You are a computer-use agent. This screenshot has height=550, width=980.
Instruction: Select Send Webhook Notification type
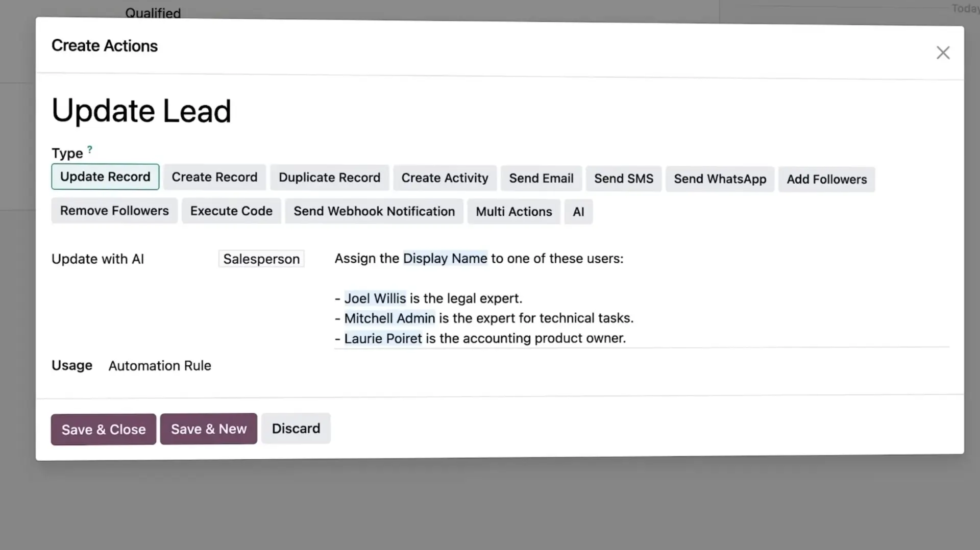tap(374, 211)
